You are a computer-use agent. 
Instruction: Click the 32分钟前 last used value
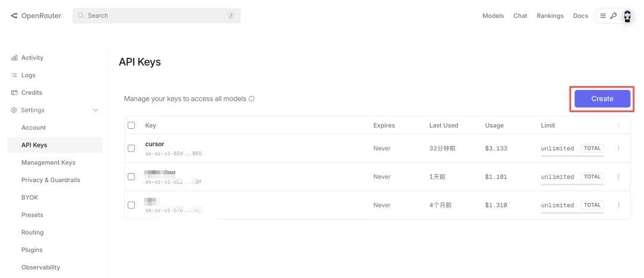442,148
